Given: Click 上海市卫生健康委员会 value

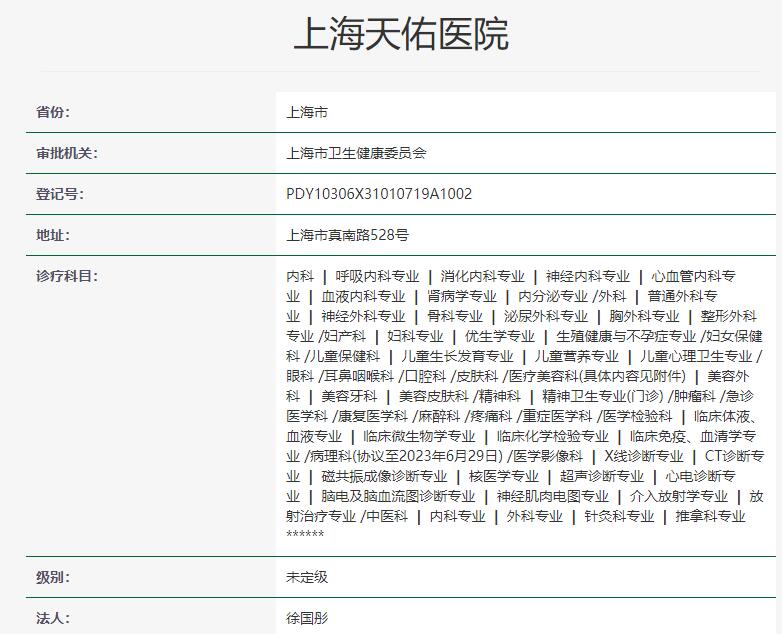Looking at the screenshot, I should pyautogui.click(x=356, y=153).
